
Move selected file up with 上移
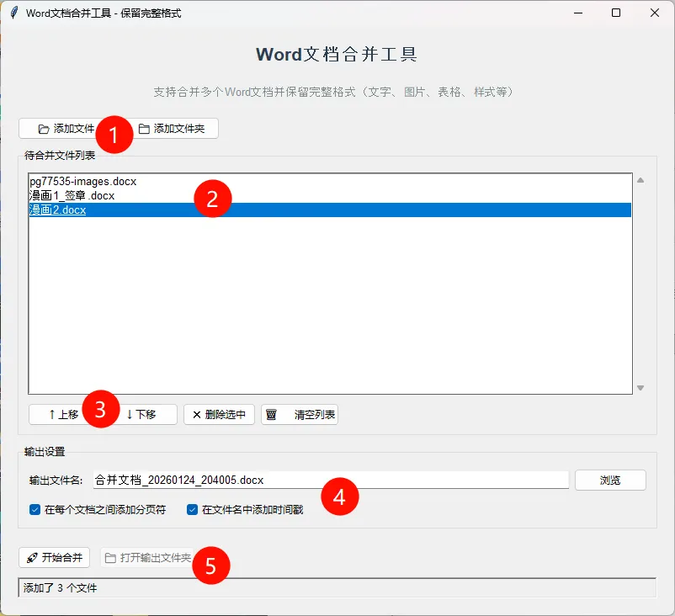64,415
